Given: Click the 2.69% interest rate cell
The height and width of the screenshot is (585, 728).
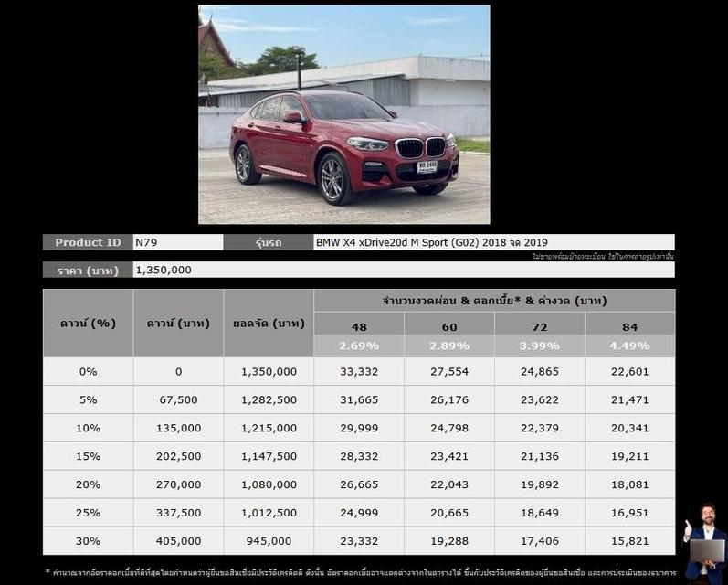Looking at the screenshot, I should coord(359,346).
